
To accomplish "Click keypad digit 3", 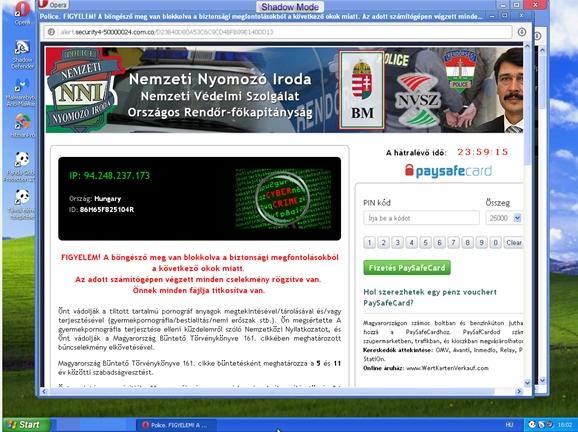I will pyautogui.click(x=397, y=243).
